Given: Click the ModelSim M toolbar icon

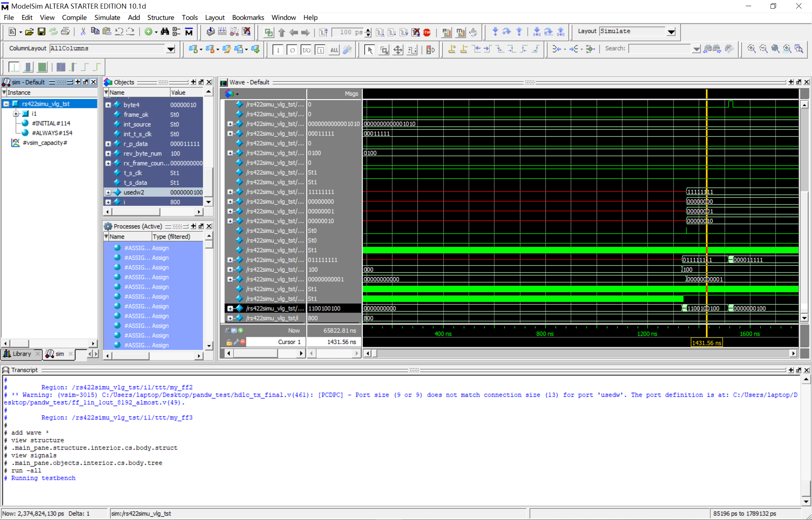Looking at the screenshot, I should tap(189, 32).
